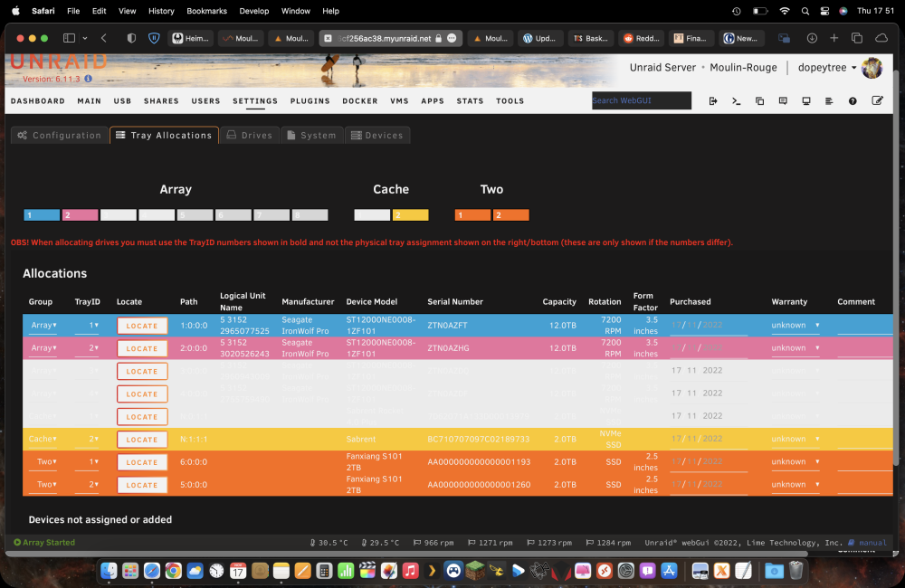Open the terminal icon in Unraid toolbar

tap(736, 101)
